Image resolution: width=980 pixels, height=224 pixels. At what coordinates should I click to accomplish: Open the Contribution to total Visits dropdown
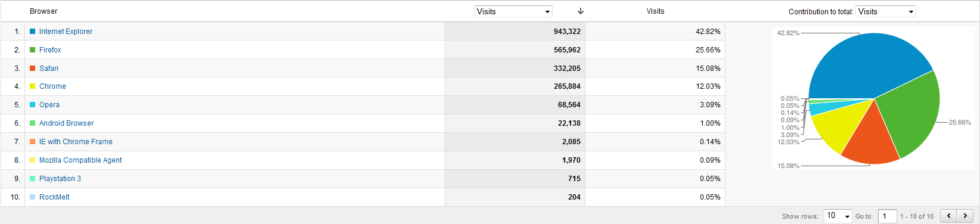point(886,11)
